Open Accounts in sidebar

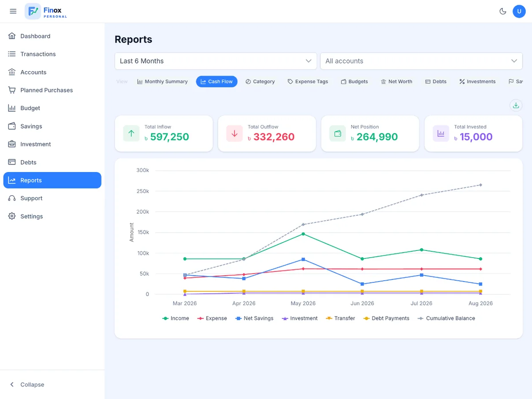tap(52, 72)
